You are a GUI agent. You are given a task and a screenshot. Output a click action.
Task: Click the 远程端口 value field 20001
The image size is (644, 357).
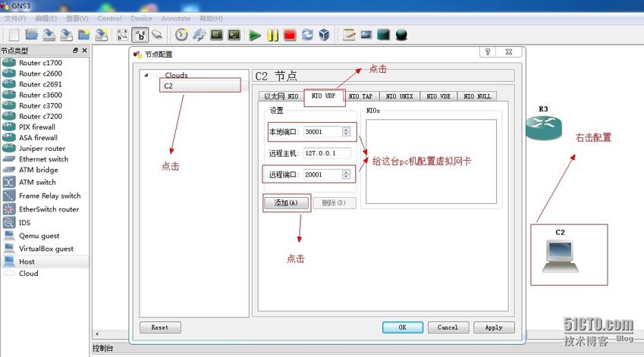[x=323, y=174]
